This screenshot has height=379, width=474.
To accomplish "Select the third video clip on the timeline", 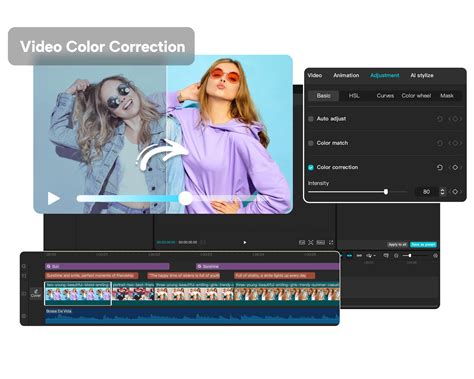I will tap(195, 294).
